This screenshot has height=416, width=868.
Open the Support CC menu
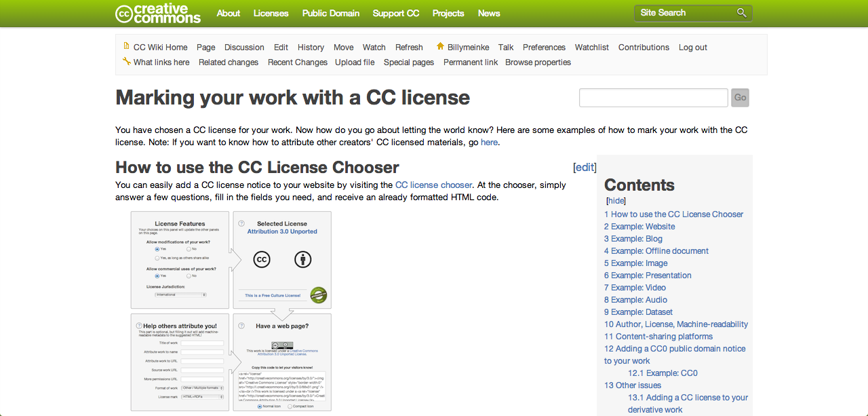(396, 13)
